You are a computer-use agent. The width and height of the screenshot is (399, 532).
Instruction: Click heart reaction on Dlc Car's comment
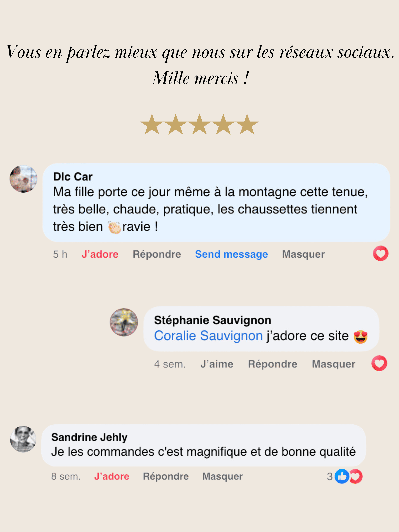click(381, 253)
